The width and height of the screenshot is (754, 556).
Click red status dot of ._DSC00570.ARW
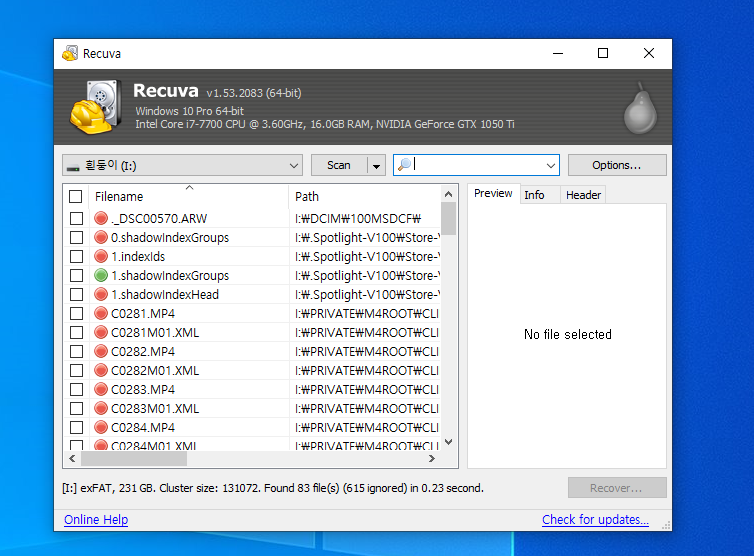[x=101, y=218]
